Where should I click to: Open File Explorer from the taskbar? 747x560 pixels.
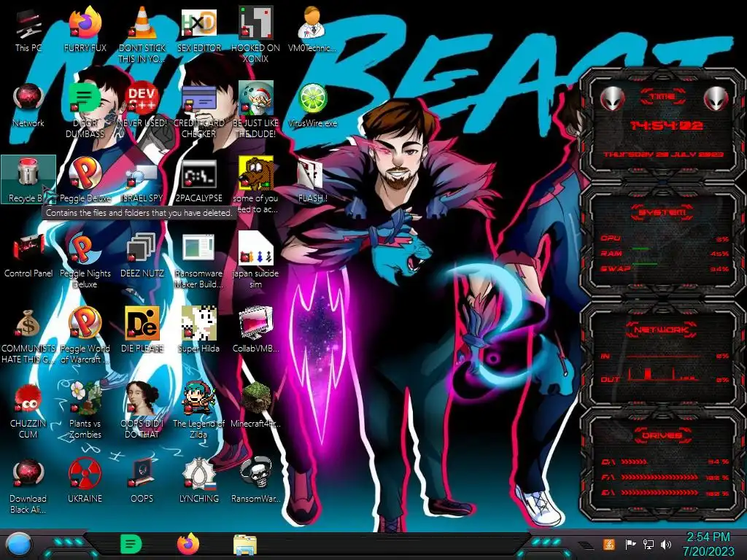[245, 545]
